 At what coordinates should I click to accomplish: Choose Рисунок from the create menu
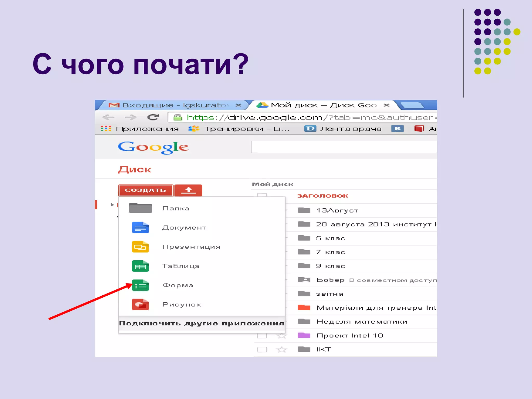202,304
